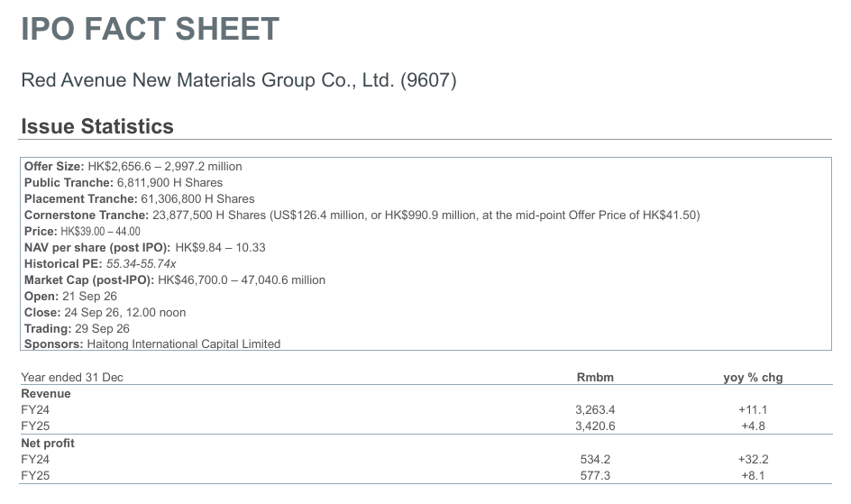Click the Issue Statistics heading
This screenshot has height=504, width=851.
click(97, 126)
